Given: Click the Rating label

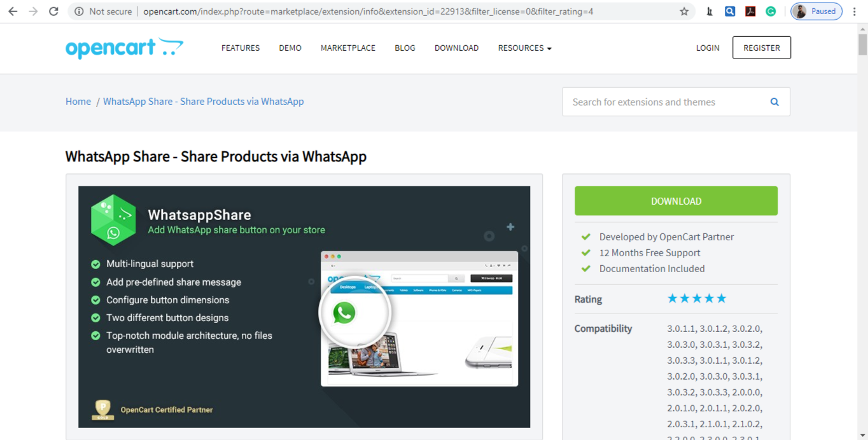Looking at the screenshot, I should click(588, 299).
